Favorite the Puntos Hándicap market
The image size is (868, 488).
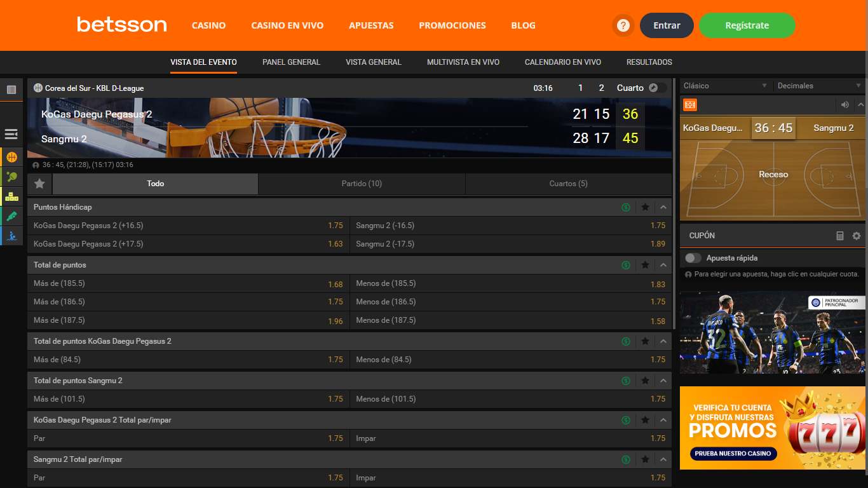(x=645, y=207)
